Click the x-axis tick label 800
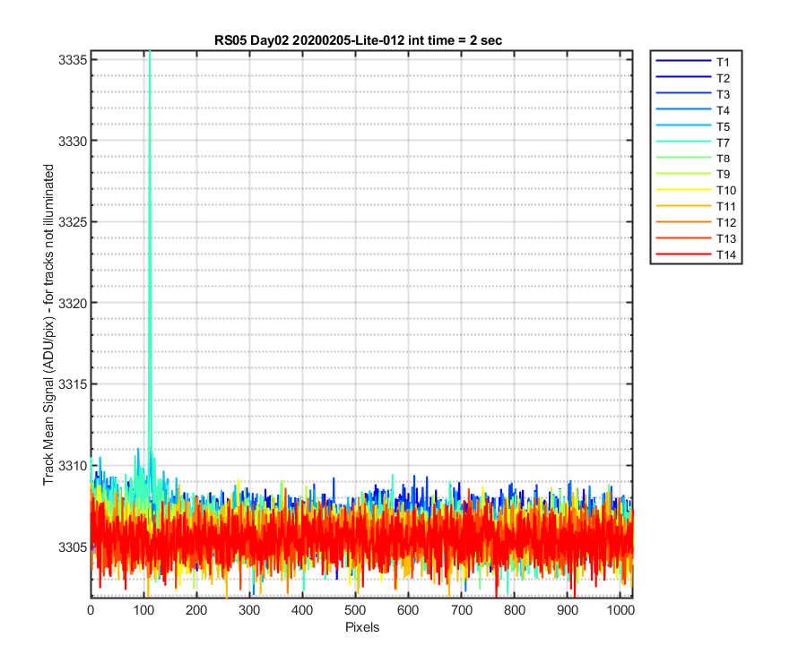 [x=515, y=610]
